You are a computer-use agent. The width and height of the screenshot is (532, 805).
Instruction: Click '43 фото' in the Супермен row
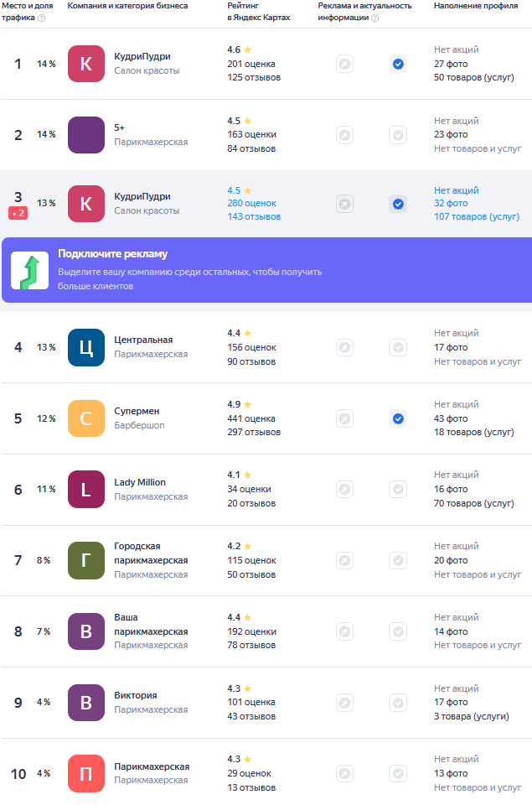tap(451, 419)
